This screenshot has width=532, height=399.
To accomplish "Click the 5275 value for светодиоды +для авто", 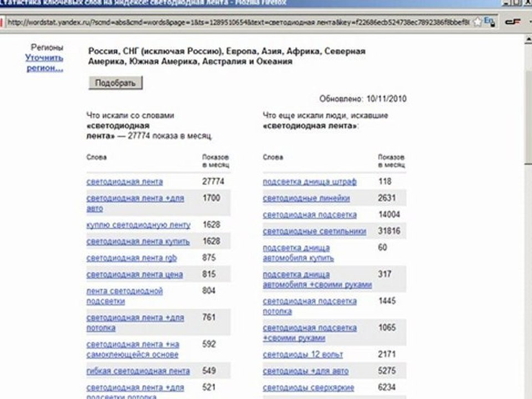I will [x=387, y=371].
